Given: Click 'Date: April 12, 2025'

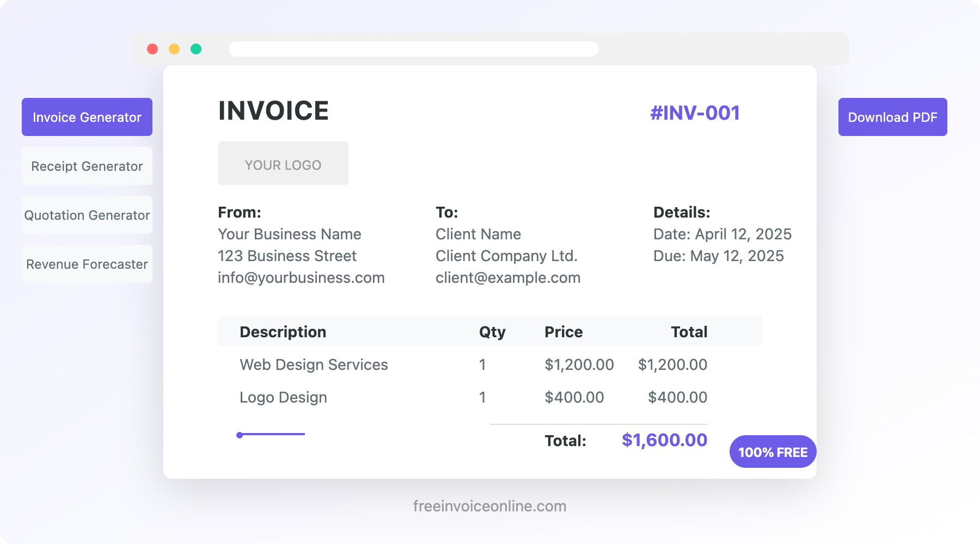Looking at the screenshot, I should pyautogui.click(x=722, y=234).
